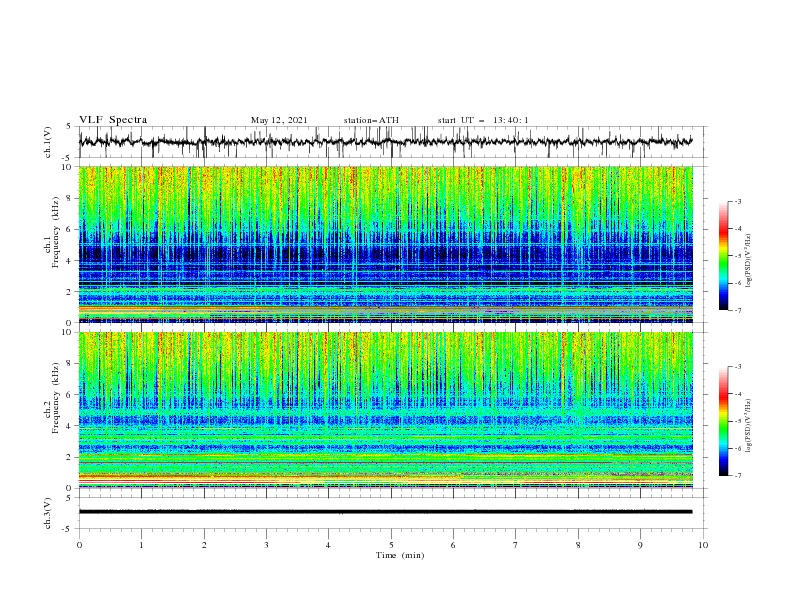Click inside the ch.1 spectrogram panel
The width and height of the screenshot is (792, 612).
(385, 244)
